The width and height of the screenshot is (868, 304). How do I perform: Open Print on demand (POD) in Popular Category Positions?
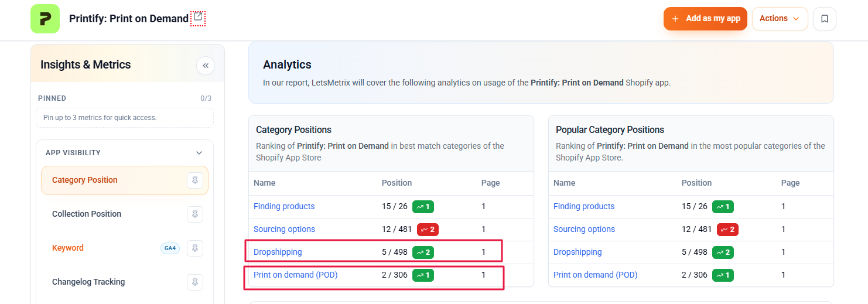tap(596, 275)
